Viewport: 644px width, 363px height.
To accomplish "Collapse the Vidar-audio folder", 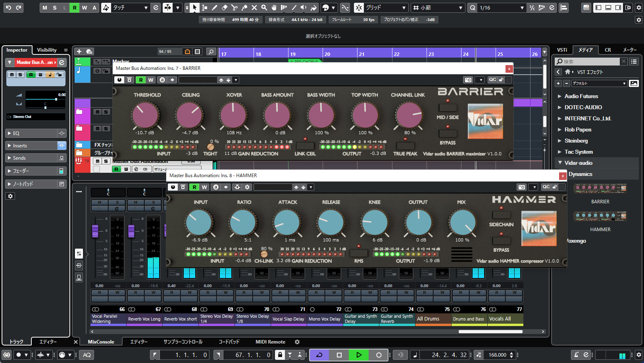I will [560, 163].
